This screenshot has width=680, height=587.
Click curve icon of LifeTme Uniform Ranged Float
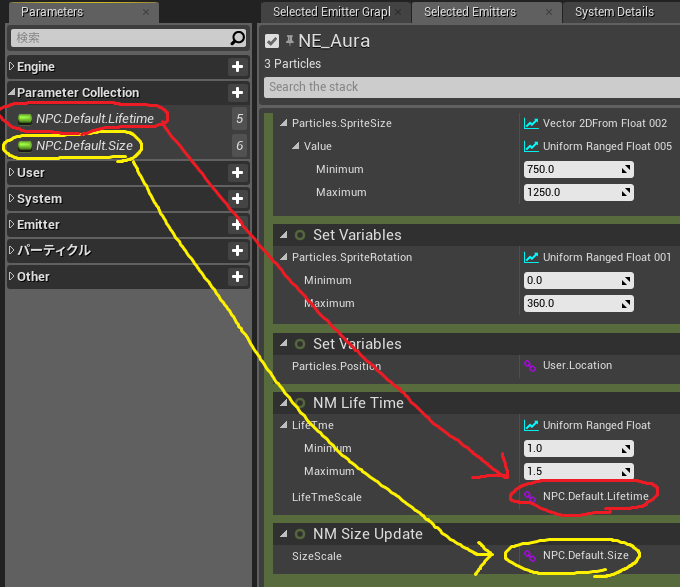tap(531, 425)
